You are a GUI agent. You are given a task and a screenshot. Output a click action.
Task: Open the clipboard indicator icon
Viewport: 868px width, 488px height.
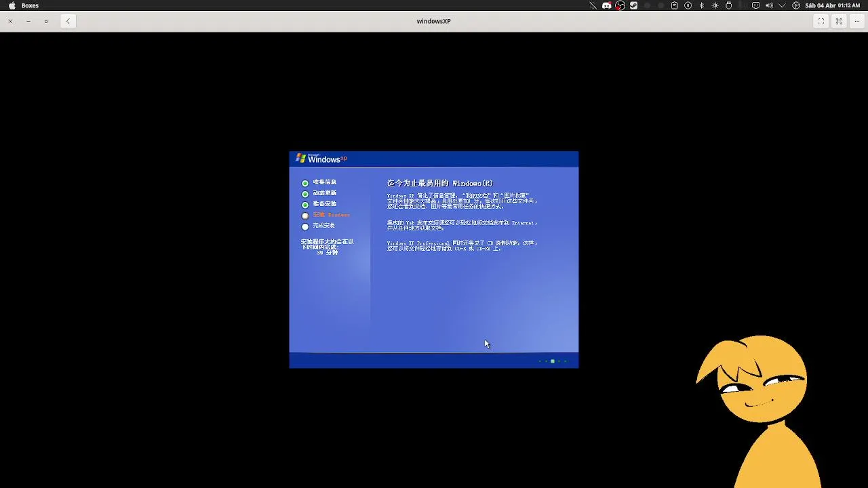(x=674, y=5)
